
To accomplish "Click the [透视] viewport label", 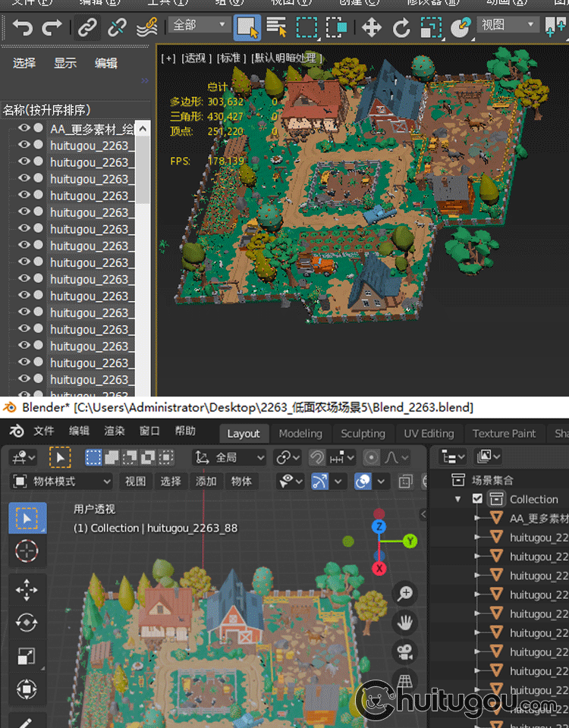I will coord(196,58).
